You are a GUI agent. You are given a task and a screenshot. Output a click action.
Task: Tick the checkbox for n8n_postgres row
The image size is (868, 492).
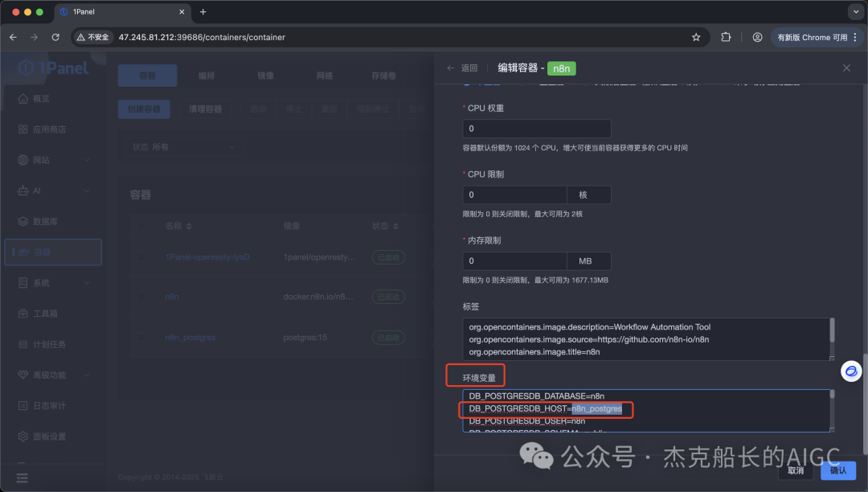pos(141,337)
